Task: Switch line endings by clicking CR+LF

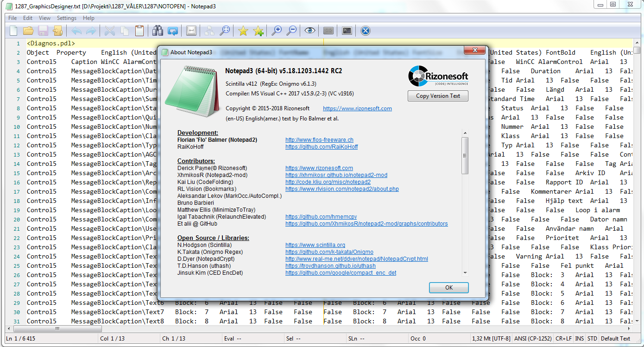Action: pos(563,338)
